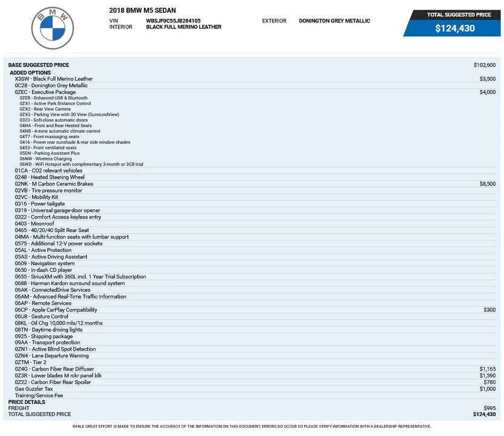Image resolution: width=504 pixels, height=436 pixels.
Task: Click the PRICE DETAILS heading
Action: pyautogui.click(x=27, y=402)
